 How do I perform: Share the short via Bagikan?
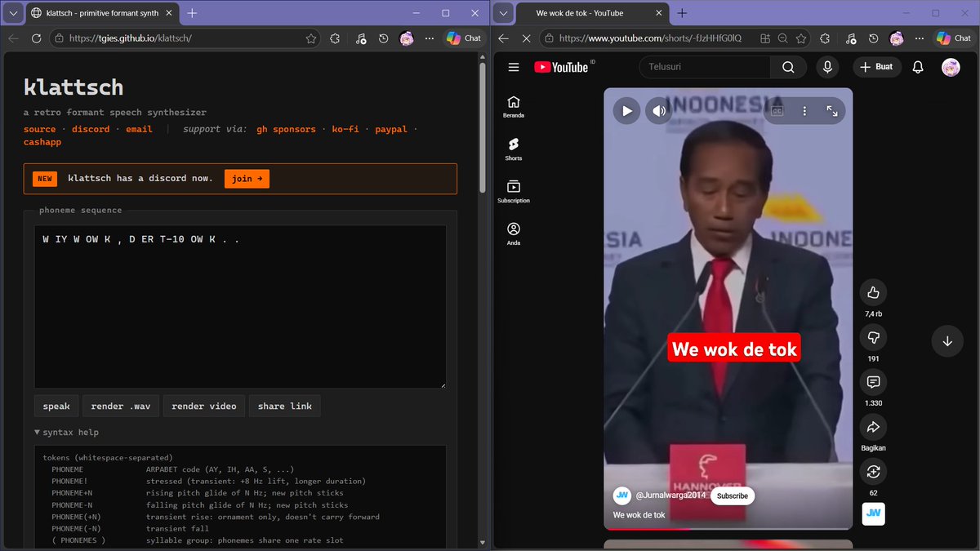pyautogui.click(x=873, y=427)
